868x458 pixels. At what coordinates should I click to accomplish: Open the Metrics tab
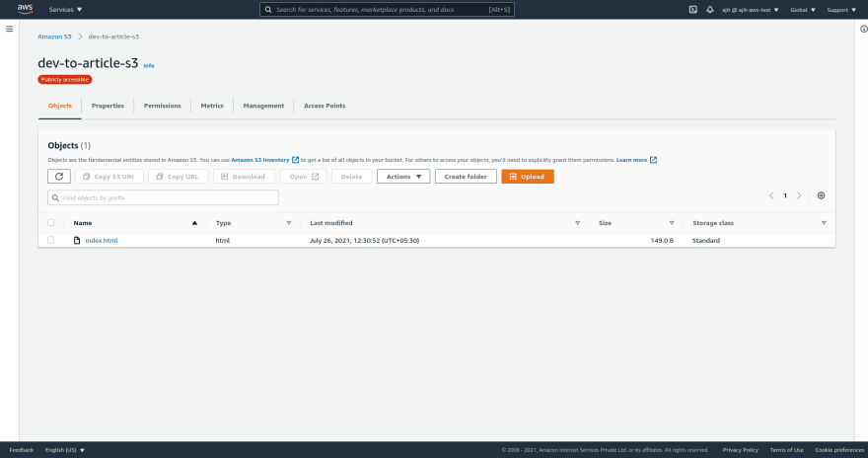[212, 106]
